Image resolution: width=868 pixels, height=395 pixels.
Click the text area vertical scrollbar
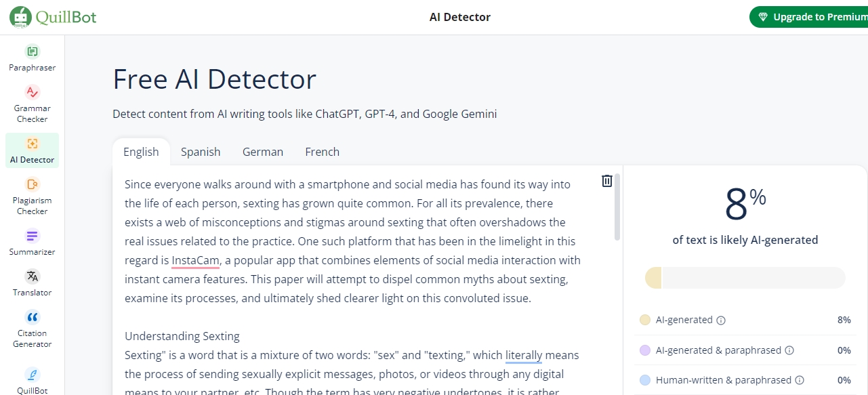[x=617, y=207]
